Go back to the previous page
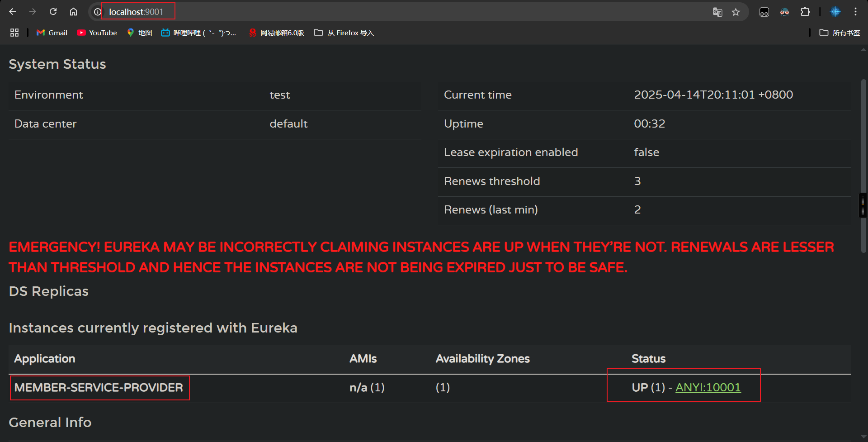This screenshot has width=868, height=442. click(13, 12)
